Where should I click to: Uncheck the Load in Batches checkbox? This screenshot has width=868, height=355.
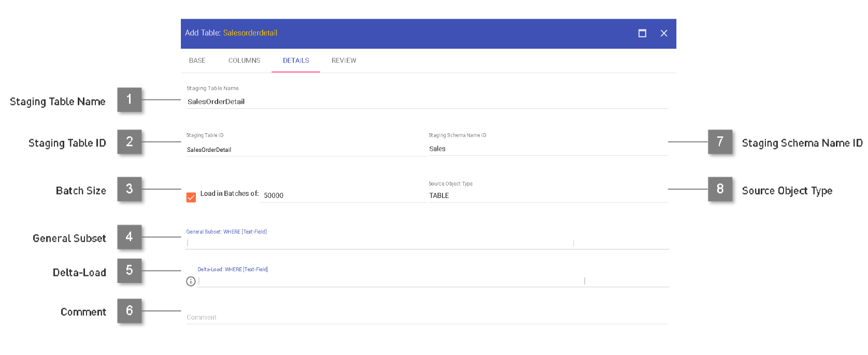(x=191, y=197)
